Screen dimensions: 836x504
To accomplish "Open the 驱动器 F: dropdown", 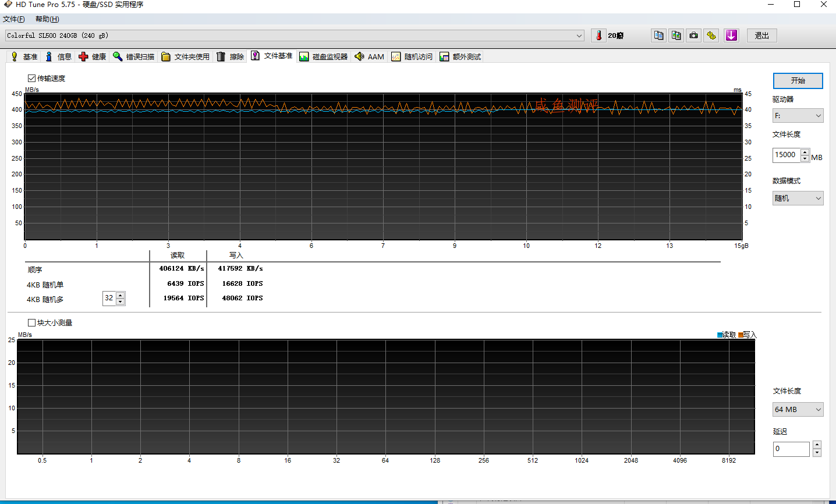I will click(x=798, y=116).
